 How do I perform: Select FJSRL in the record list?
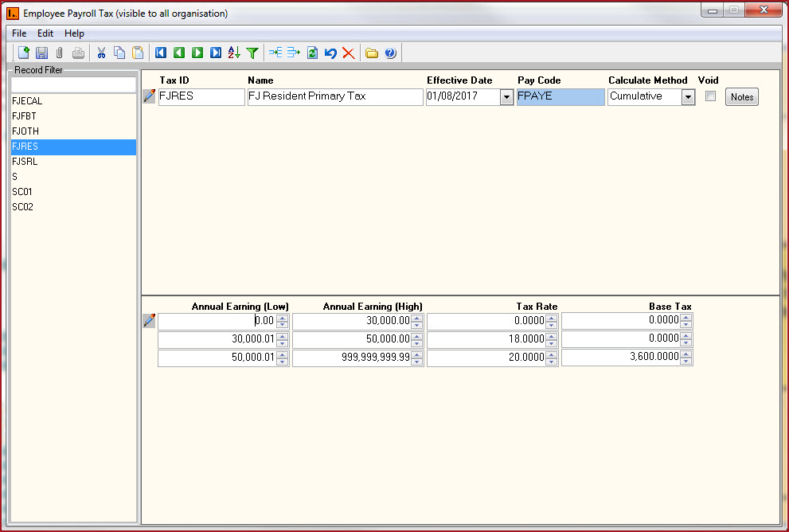pos(73,162)
